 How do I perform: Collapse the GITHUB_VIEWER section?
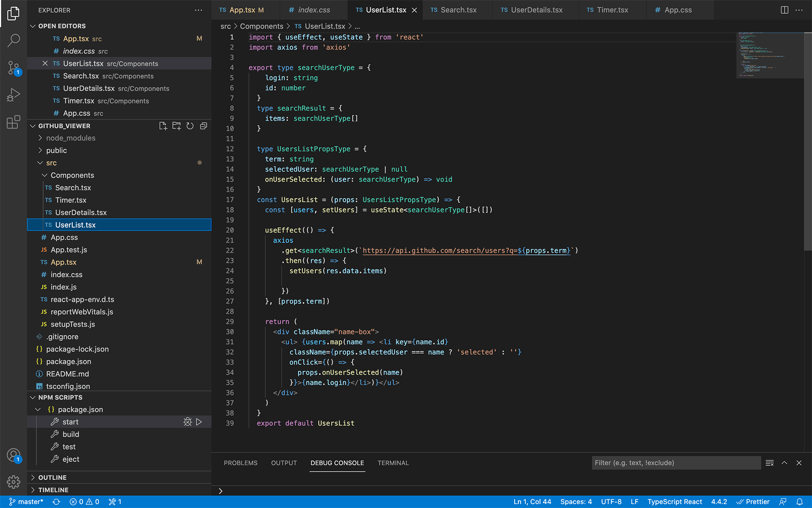click(x=32, y=126)
